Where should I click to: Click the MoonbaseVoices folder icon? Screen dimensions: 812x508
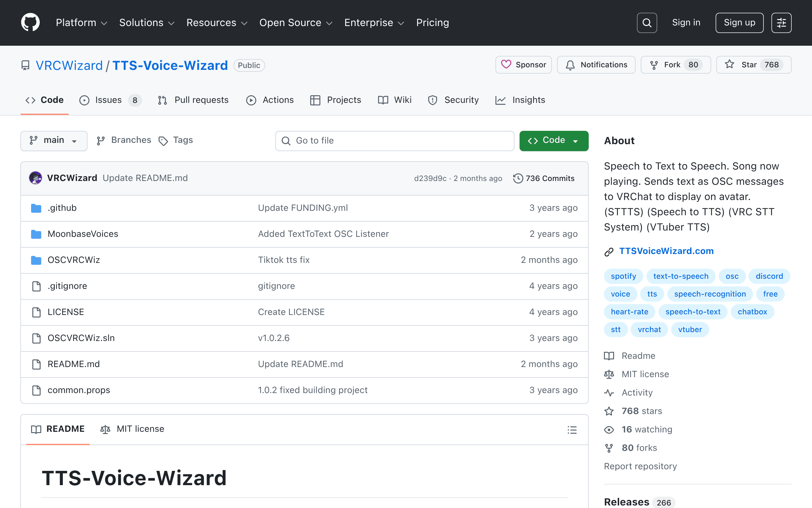coord(36,234)
